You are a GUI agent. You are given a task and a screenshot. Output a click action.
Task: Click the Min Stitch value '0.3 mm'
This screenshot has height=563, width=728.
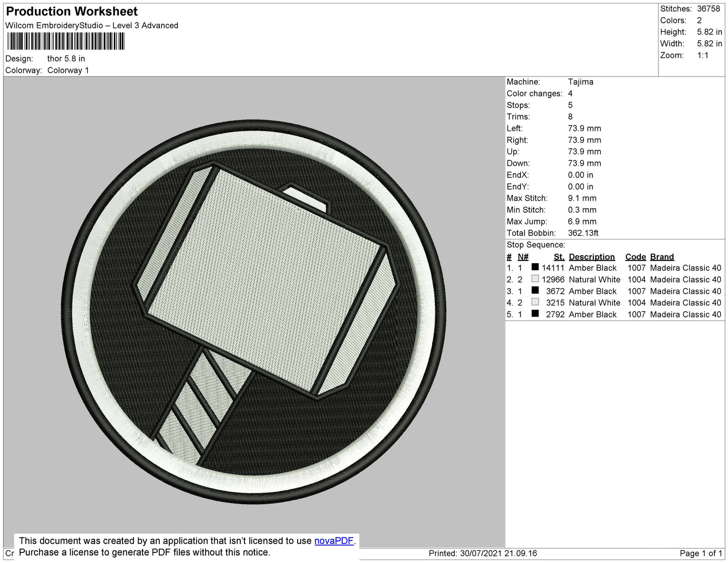[582, 210]
